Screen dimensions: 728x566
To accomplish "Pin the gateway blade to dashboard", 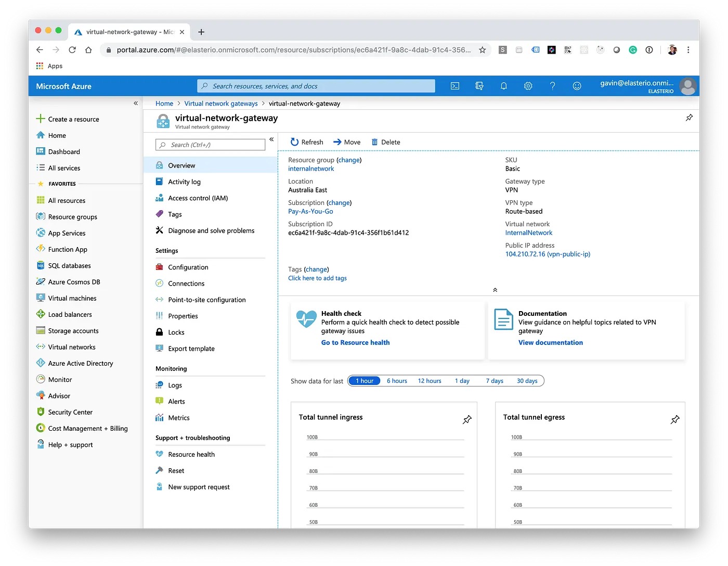I will [689, 118].
